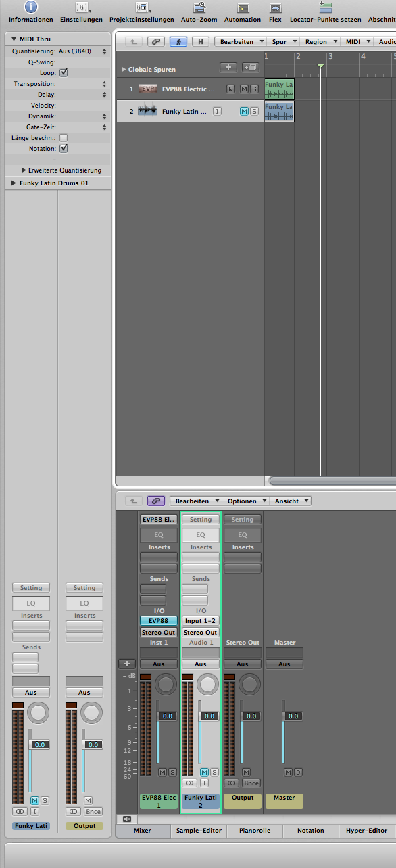This screenshot has height=868, width=396.
Task: Uncheck the Notation checkbox
Action: 64,148
